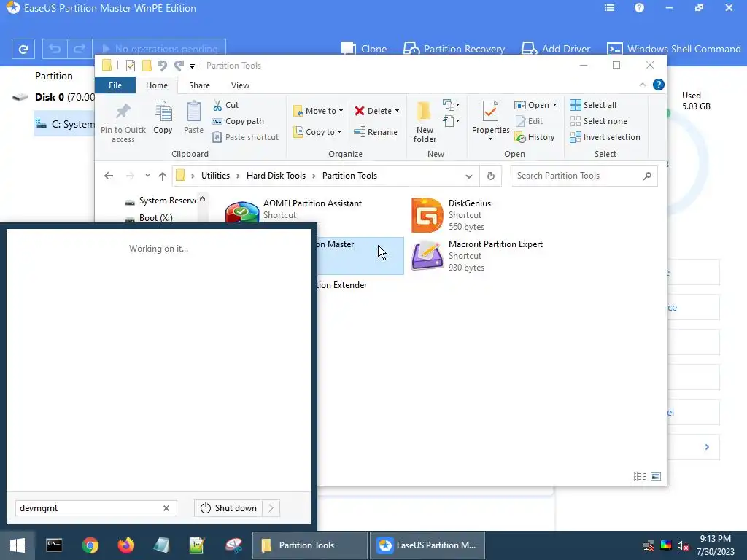Go up one folder level

163,176
